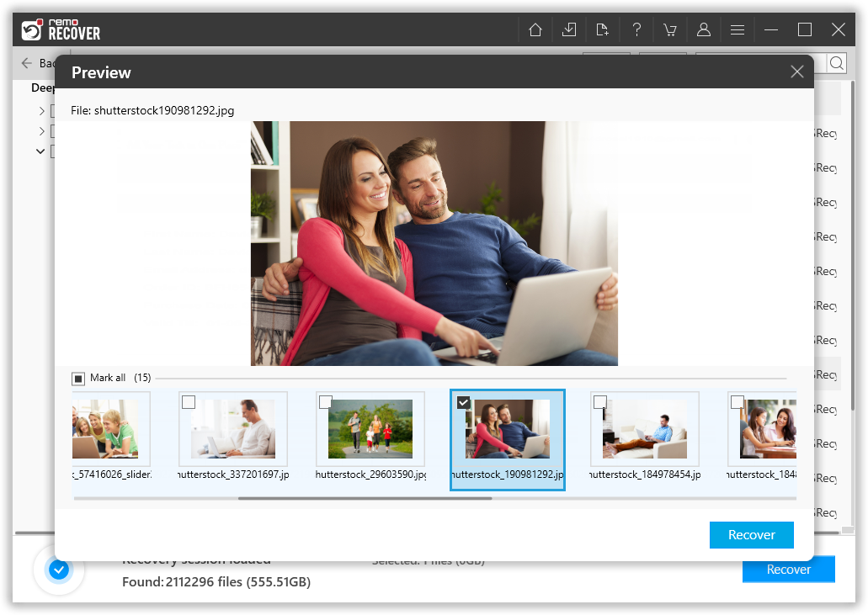Uncheck shutterstock_190981292.jpg in the filmstrip
Screen dimensions: 868x615
pos(463,402)
